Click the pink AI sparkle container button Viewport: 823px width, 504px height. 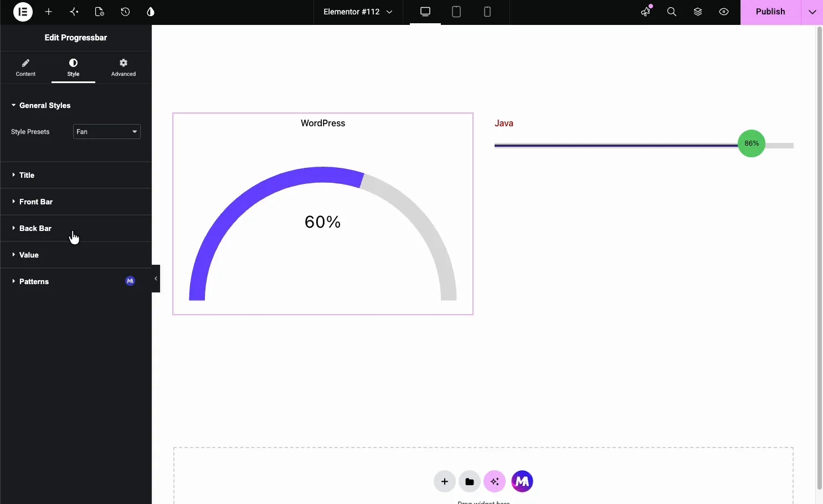click(x=495, y=481)
